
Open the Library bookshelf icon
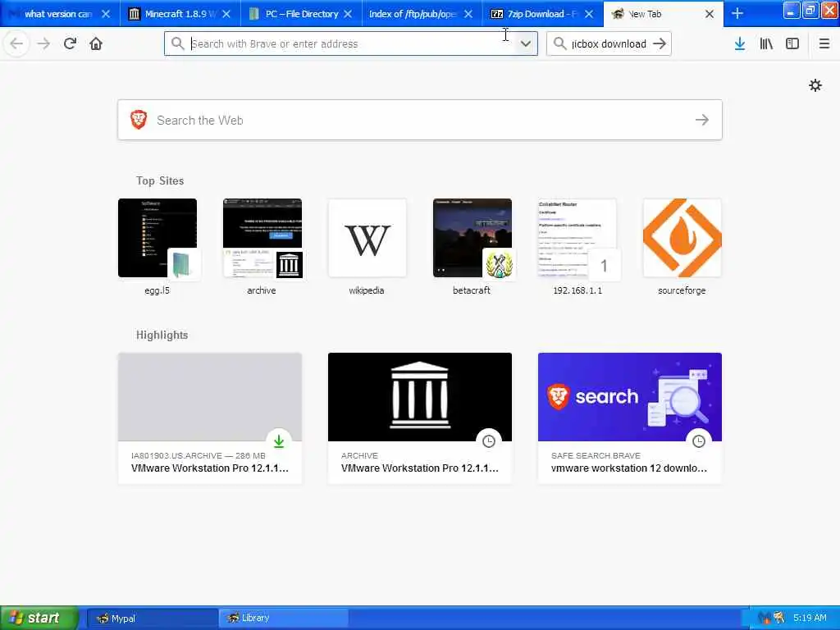pyautogui.click(x=766, y=44)
